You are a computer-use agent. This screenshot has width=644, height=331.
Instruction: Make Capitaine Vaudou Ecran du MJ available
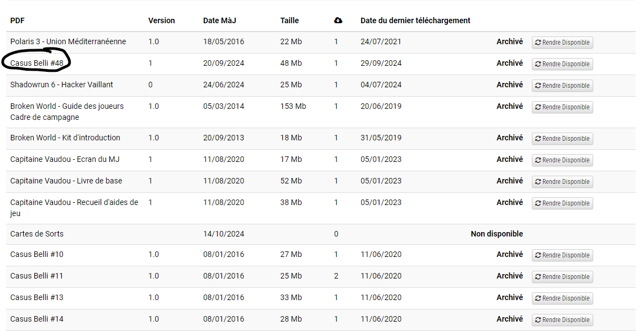pyautogui.click(x=562, y=160)
